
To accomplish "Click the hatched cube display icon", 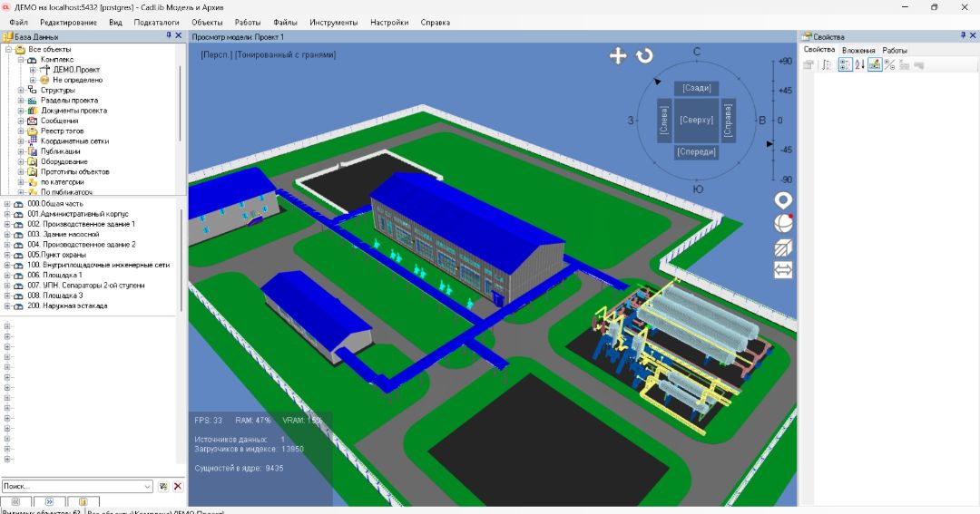I will (x=783, y=247).
